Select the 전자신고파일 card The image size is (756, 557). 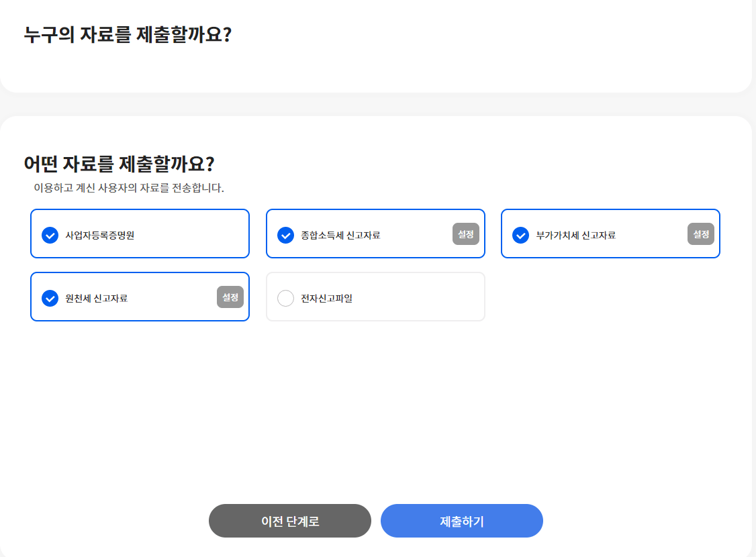click(x=375, y=297)
